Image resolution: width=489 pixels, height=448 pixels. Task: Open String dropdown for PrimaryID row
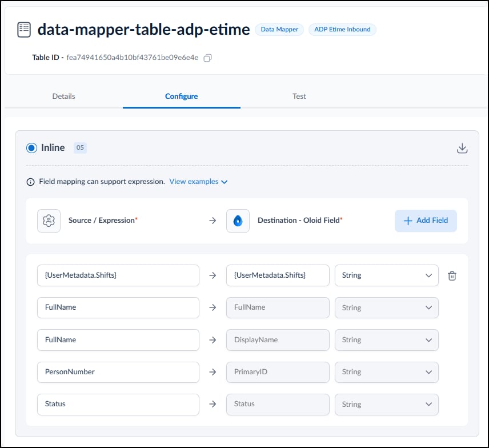click(x=386, y=372)
